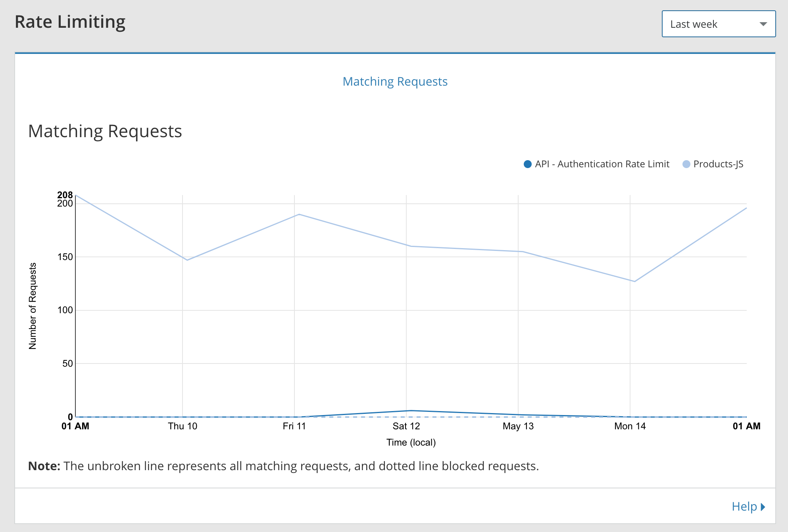Select the Matching Requests tab
The height and width of the screenshot is (532, 788).
[x=395, y=81]
